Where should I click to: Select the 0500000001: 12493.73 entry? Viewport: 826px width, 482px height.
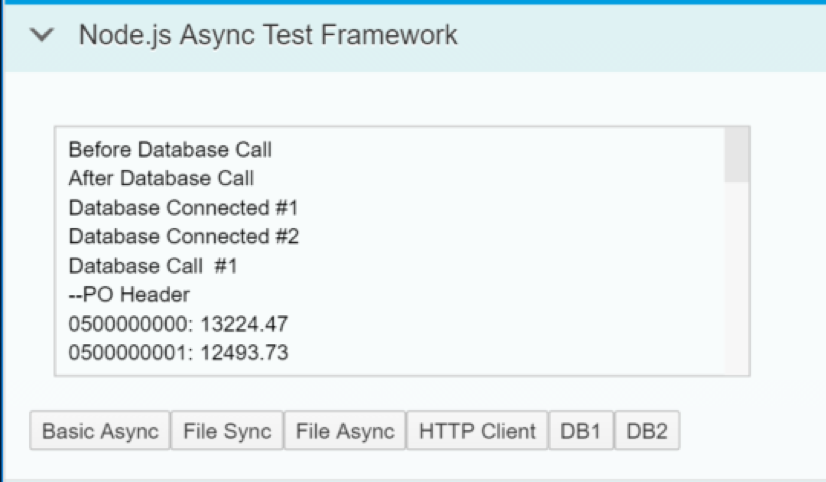(x=178, y=352)
